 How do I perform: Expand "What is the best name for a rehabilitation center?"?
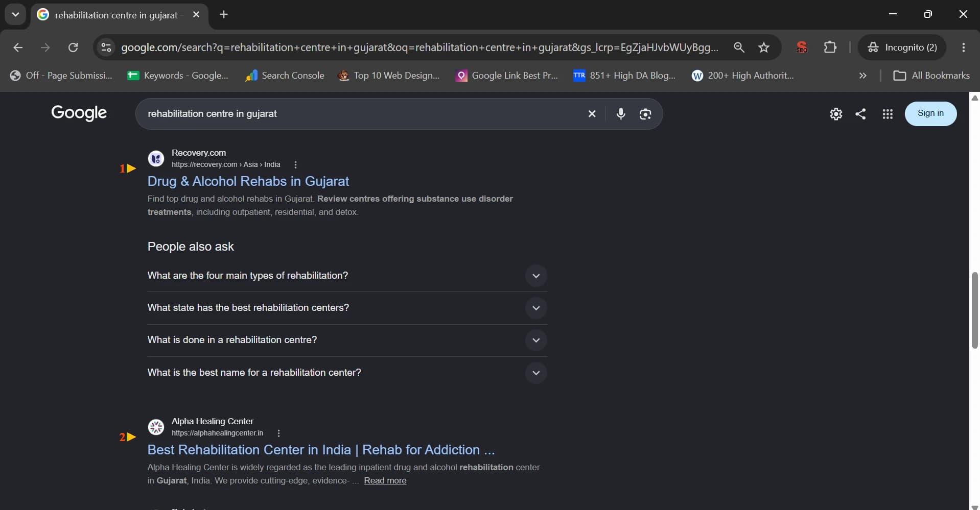[x=347, y=373]
